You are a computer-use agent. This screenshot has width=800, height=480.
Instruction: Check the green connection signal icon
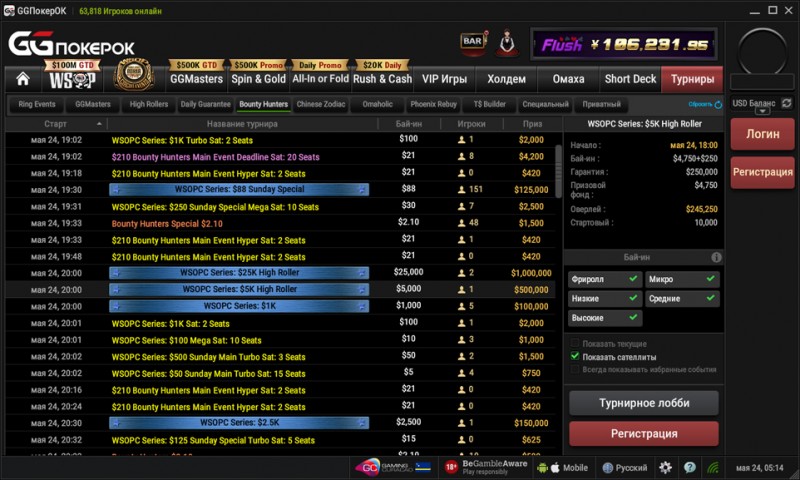pos(712,467)
